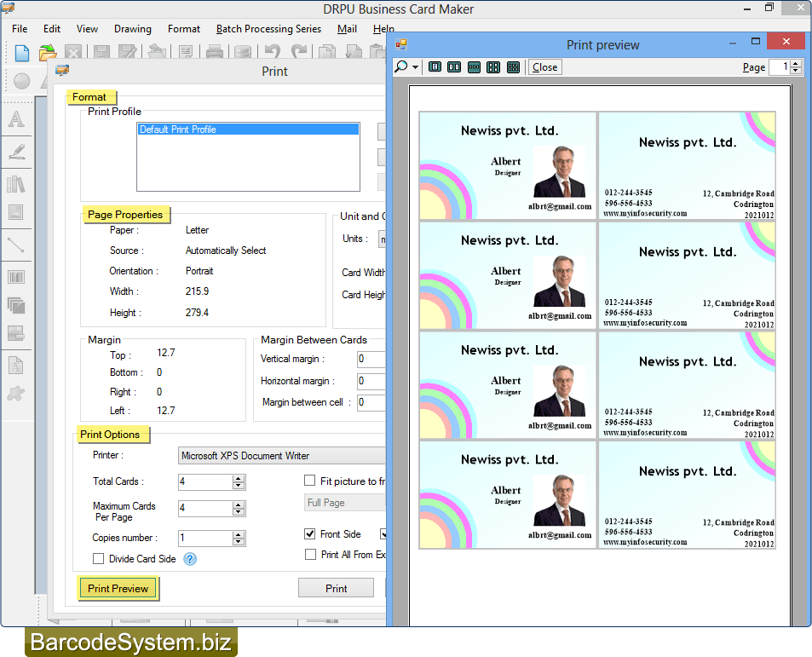Select the Pencil drawing tool in sidebar
Image resolution: width=812 pixels, height=657 pixels.
[16, 152]
